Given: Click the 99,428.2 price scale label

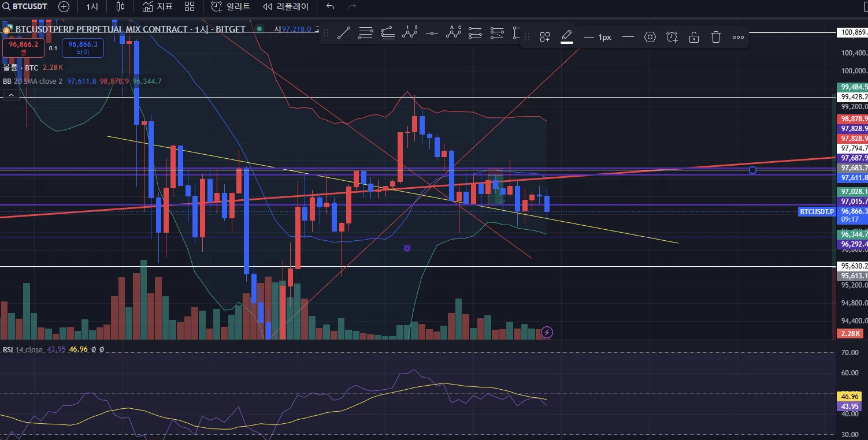Looking at the screenshot, I should pyautogui.click(x=853, y=97).
